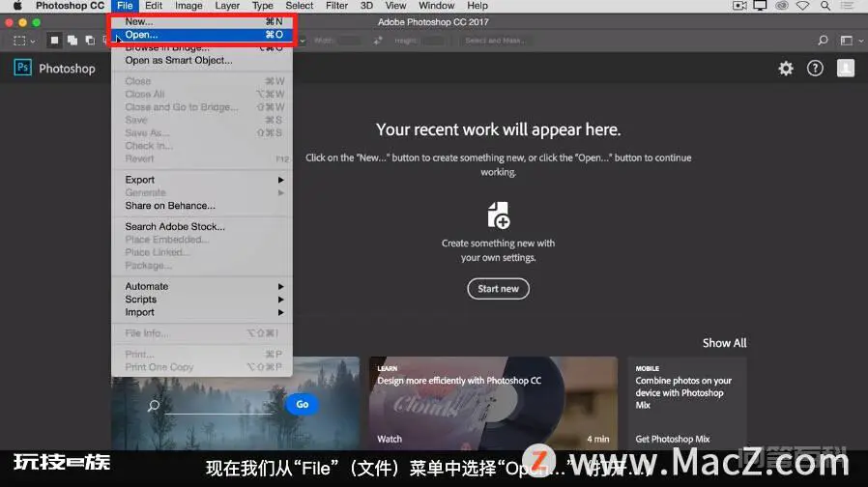Open the View menu
The width and height of the screenshot is (868, 487).
(395, 6)
